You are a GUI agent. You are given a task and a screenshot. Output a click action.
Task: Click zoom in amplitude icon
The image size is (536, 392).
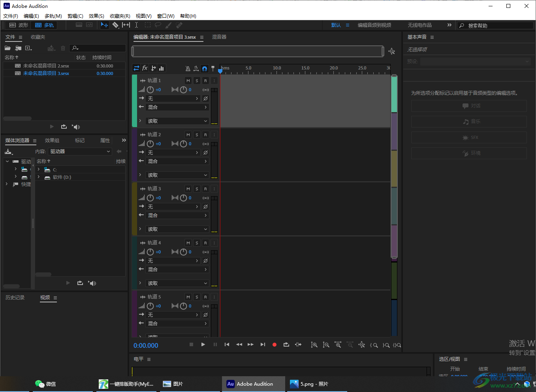click(x=314, y=345)
